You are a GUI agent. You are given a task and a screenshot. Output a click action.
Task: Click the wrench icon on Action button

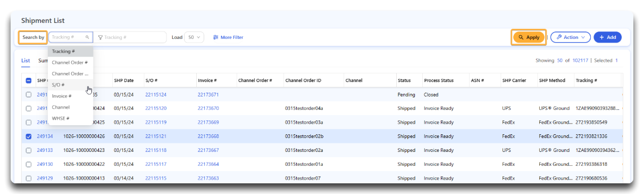559,37
